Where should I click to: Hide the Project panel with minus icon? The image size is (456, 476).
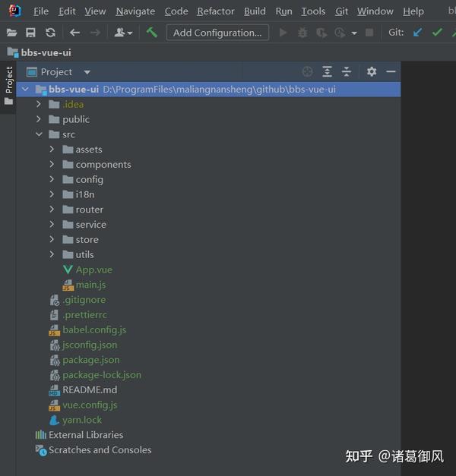click(x=391, y=71)
